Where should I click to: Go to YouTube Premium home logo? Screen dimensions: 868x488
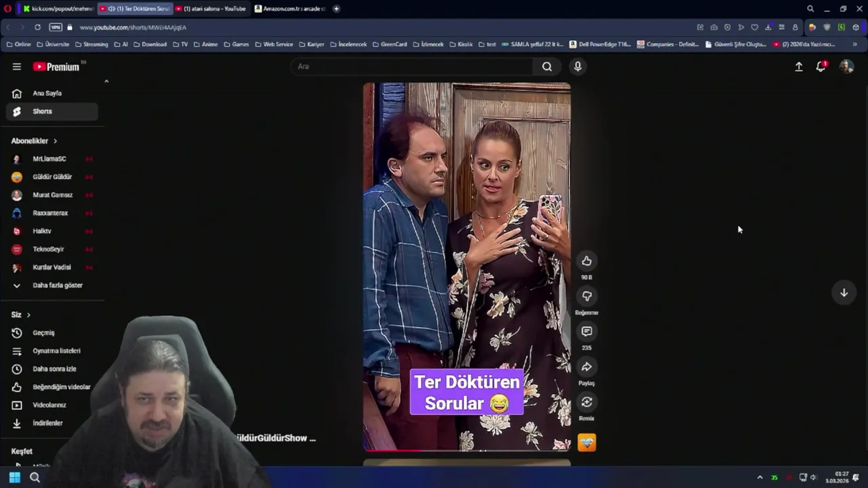[x=58, y=66]
